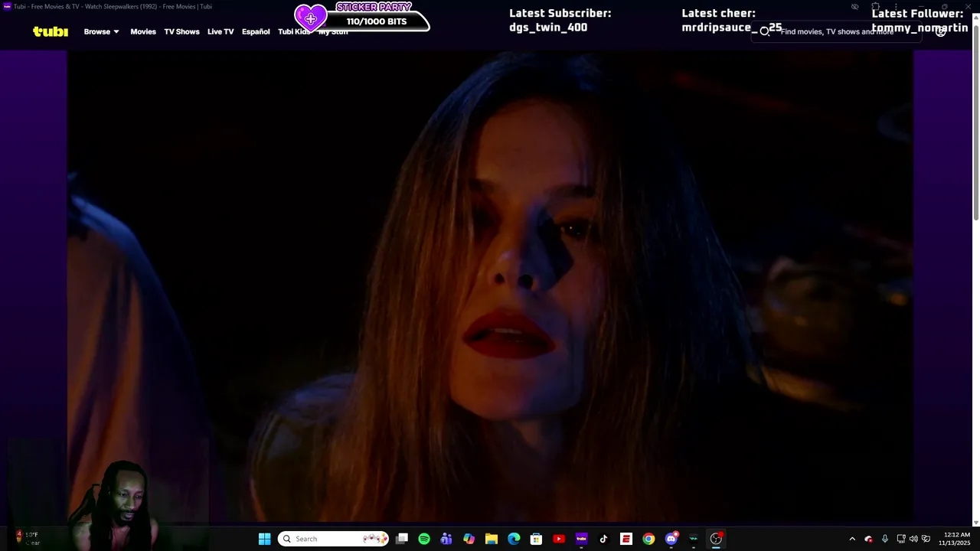Screen dimensions: 980x551
Task: Click the Sticker Party heart icon
Action: tap(311, 18)
